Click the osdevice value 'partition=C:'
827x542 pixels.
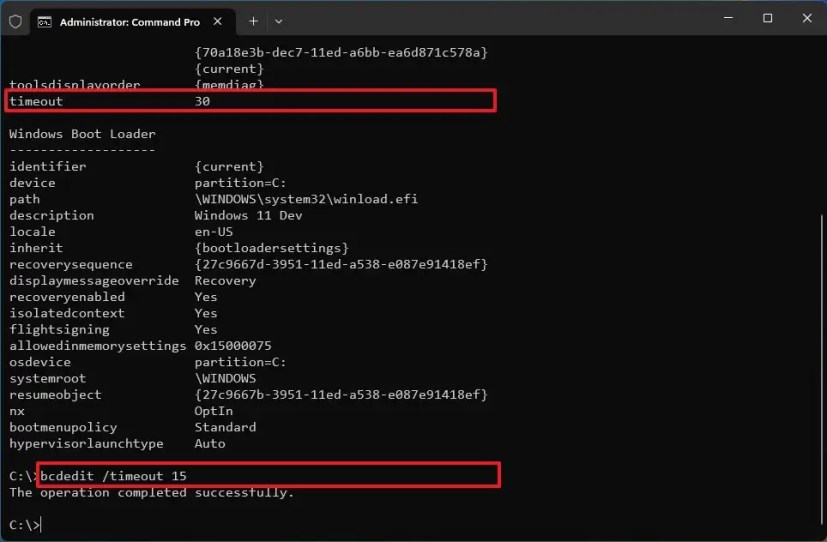coord(240,362)
